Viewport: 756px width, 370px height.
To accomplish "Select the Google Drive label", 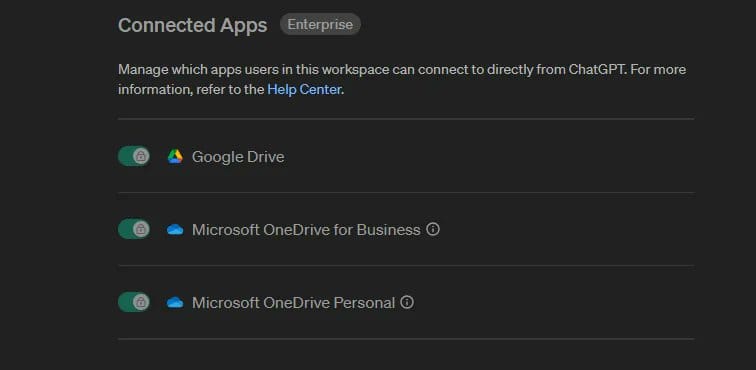I will click(x=238, y=157).
